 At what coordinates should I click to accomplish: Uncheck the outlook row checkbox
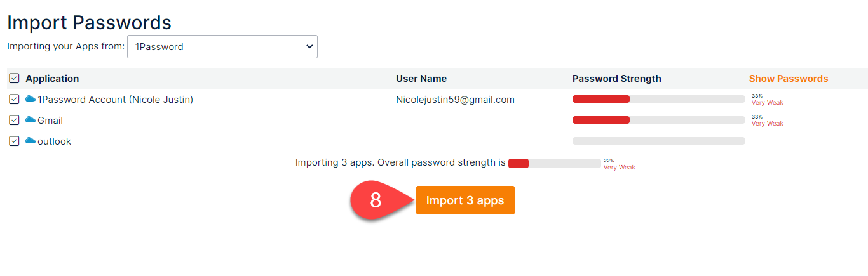pyautogui.click(x=14, y=141)
